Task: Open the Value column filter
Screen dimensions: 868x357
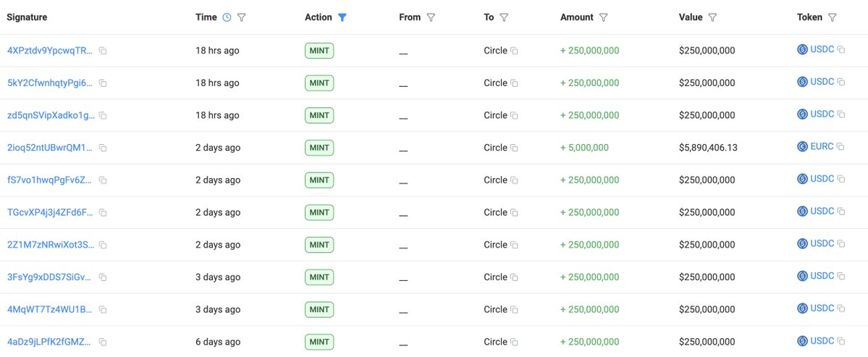Action: click(712, 17)
